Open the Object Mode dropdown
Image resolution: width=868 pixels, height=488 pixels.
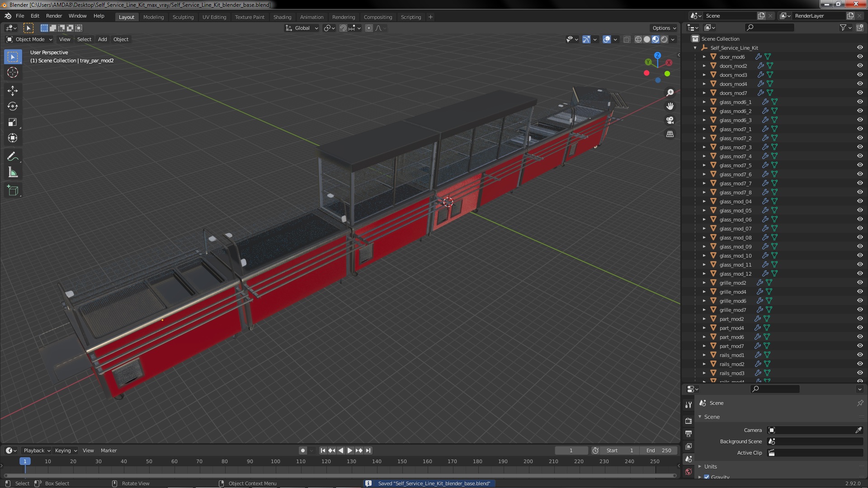pos(29,39)
